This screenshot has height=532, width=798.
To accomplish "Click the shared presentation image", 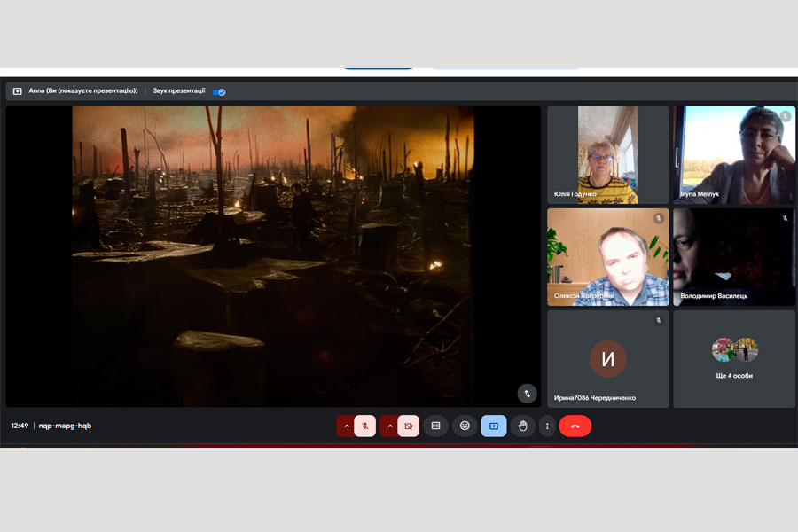I will coord(273,256).
